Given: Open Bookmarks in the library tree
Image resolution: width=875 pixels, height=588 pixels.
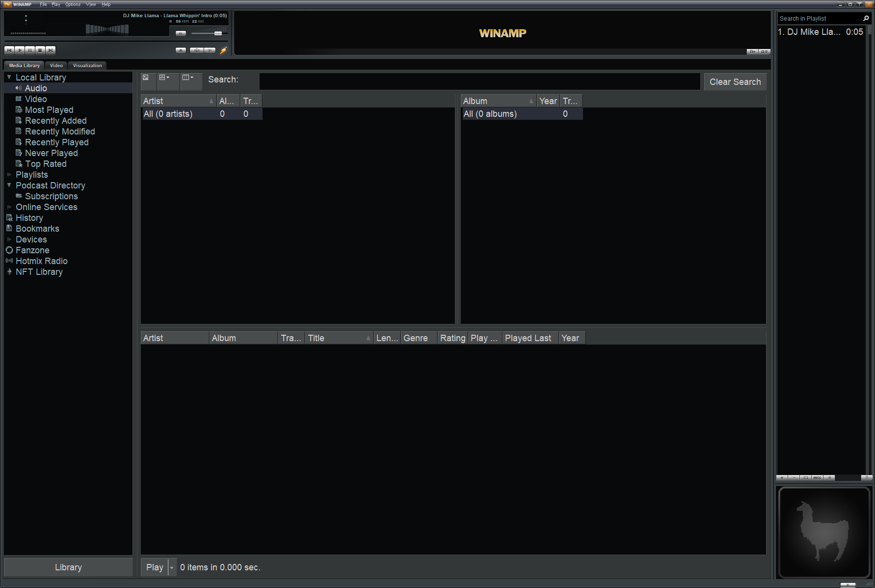Looking at the screenshot, I should (37, 229).
